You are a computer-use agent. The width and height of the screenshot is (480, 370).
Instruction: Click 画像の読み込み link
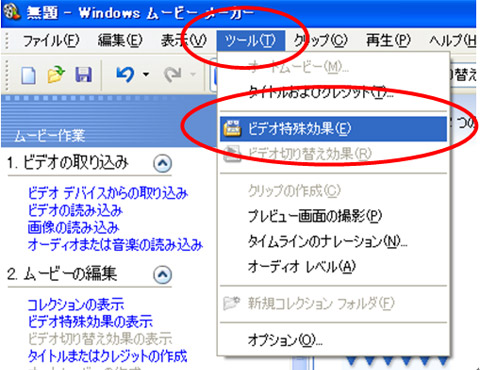coord(73,228)
